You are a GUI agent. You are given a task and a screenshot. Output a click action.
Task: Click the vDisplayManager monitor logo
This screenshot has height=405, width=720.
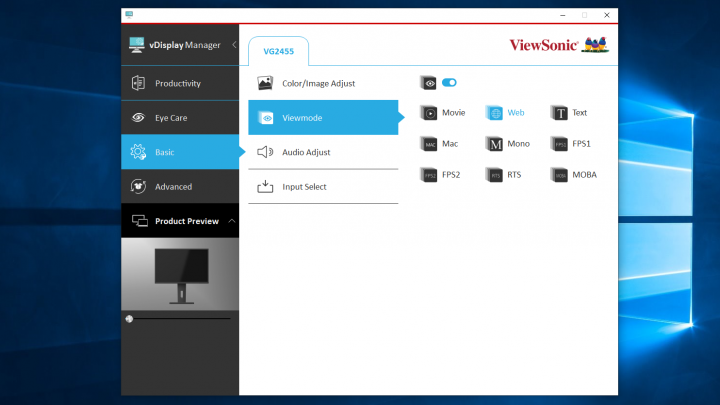pyautogui.click(x=136, y=45)
